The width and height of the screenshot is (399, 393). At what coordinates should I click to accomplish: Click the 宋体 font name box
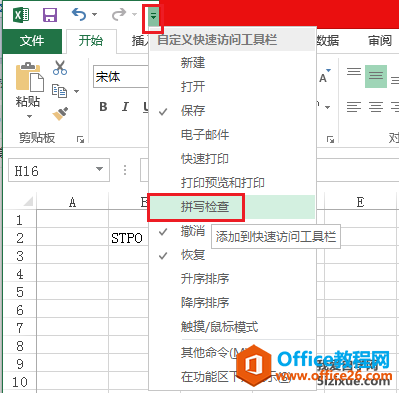pyautogui.click(x=121, y=77)
